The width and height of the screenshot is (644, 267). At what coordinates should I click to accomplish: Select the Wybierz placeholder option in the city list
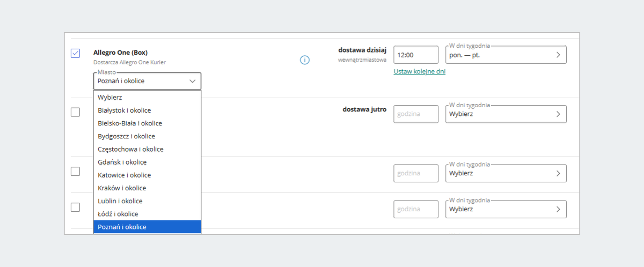pos(110,98)
